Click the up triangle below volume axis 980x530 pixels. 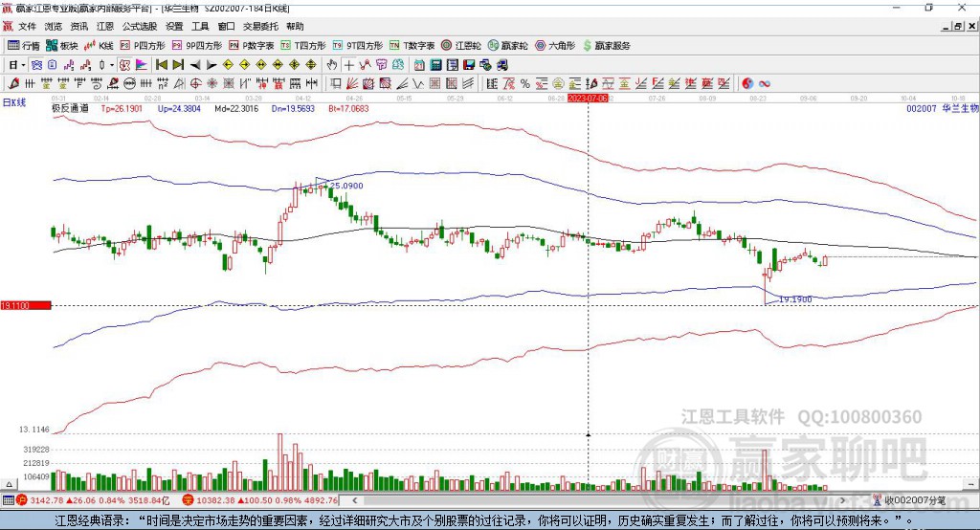(10, 484)
